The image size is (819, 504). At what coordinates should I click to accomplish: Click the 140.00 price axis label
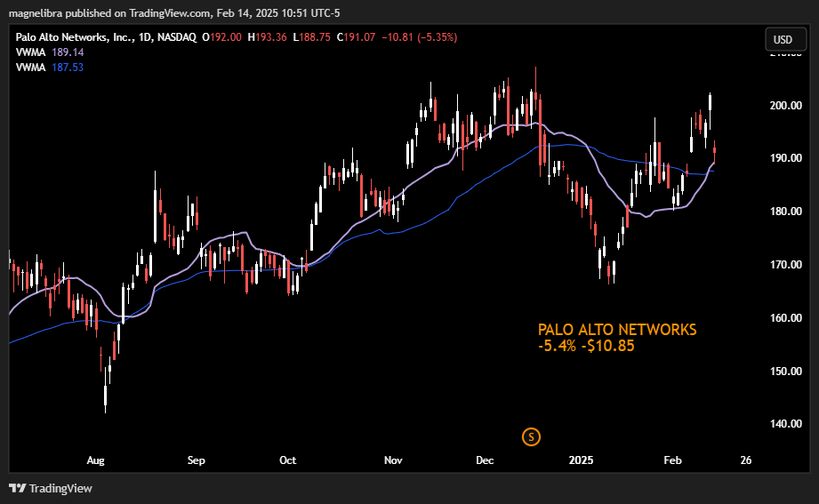click(x=785, y=424)
